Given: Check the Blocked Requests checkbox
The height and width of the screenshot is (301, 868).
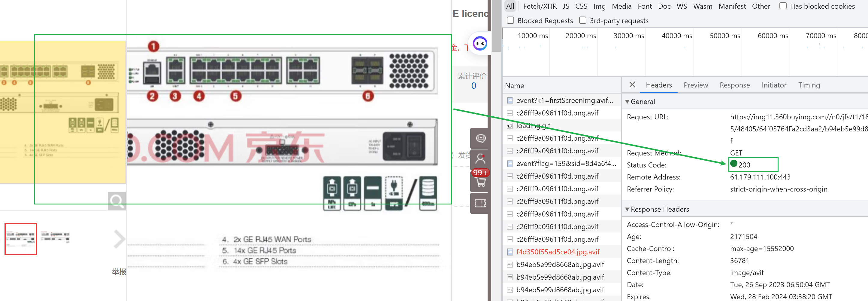Looking at the screenshot, I should coord(510,20).
